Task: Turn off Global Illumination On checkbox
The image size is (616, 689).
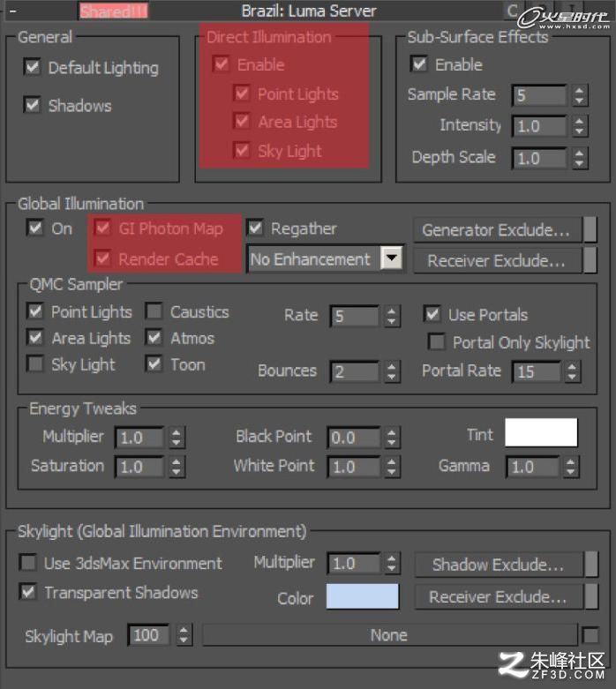Action: (34, 228)
